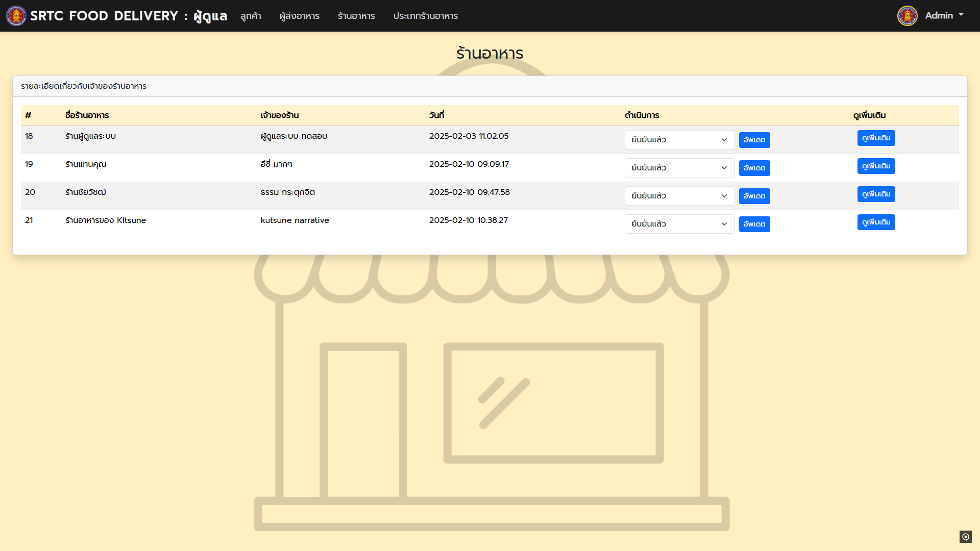Screen dimensions: 980x551
Task: Open ดูเพิ่มเติม for ร้านชัยวัชฒ์
Action: pos(876,194)
